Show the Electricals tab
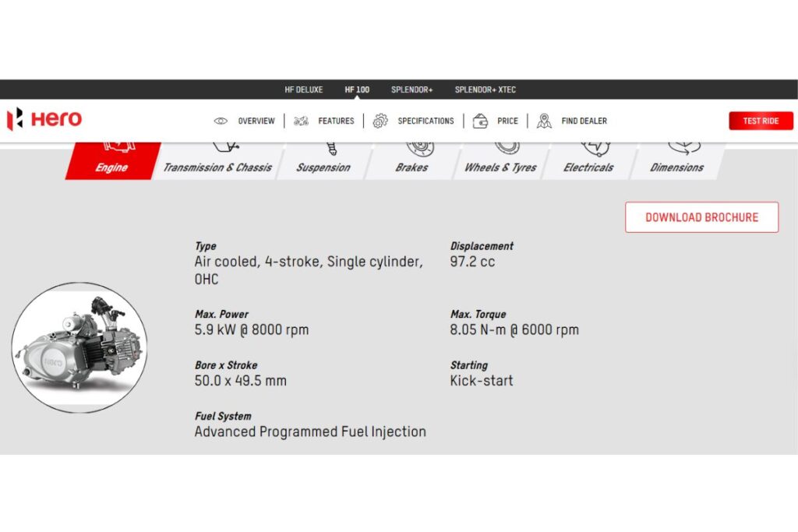798x532 pixels. [x=588, y=160]
